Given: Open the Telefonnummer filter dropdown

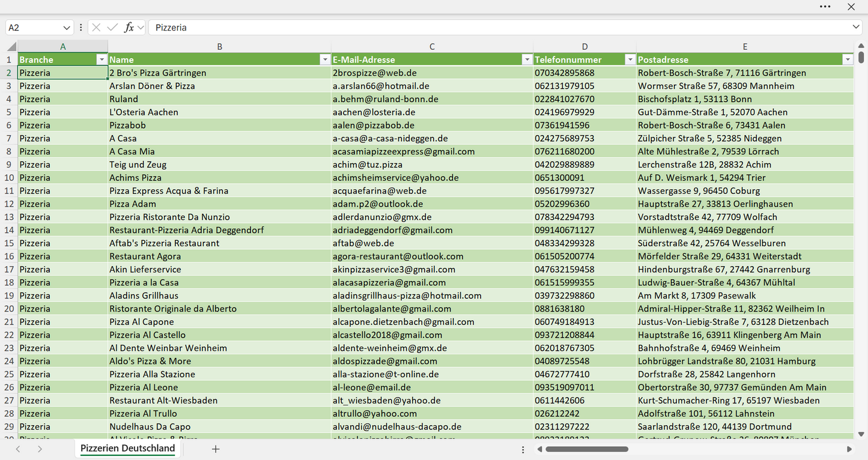Looking at the screenshot, I should click(630, 59).
